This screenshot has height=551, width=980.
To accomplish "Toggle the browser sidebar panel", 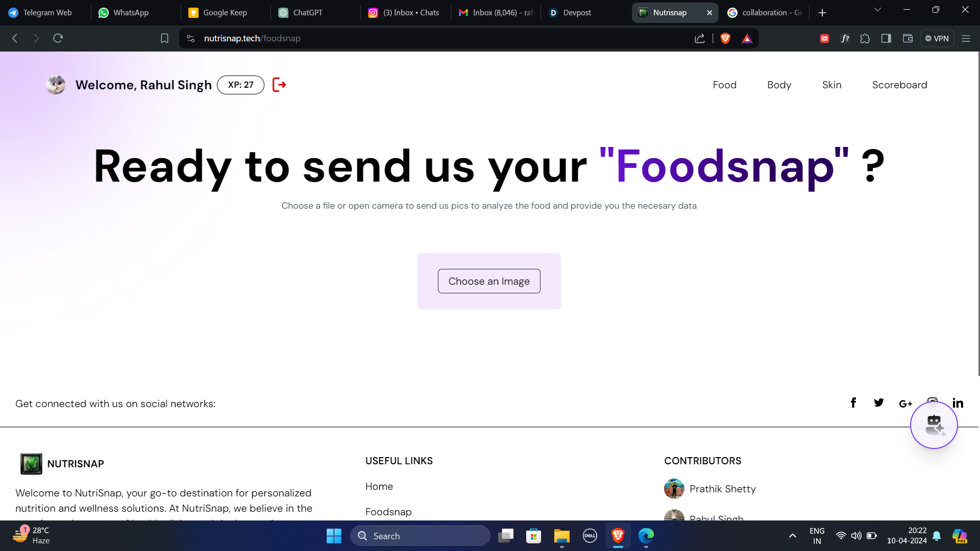I will [x=886, y=38].
